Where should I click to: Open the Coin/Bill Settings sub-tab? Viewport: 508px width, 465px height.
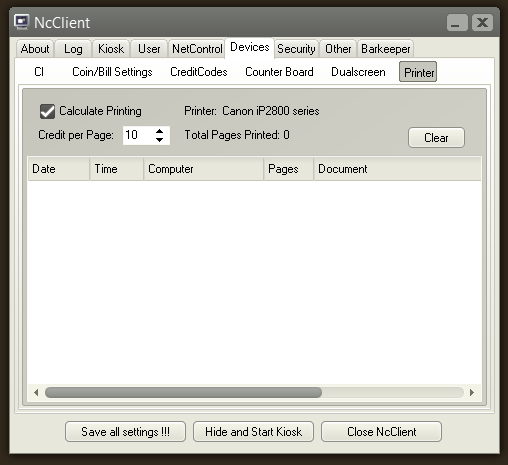[x=112, y=72]
